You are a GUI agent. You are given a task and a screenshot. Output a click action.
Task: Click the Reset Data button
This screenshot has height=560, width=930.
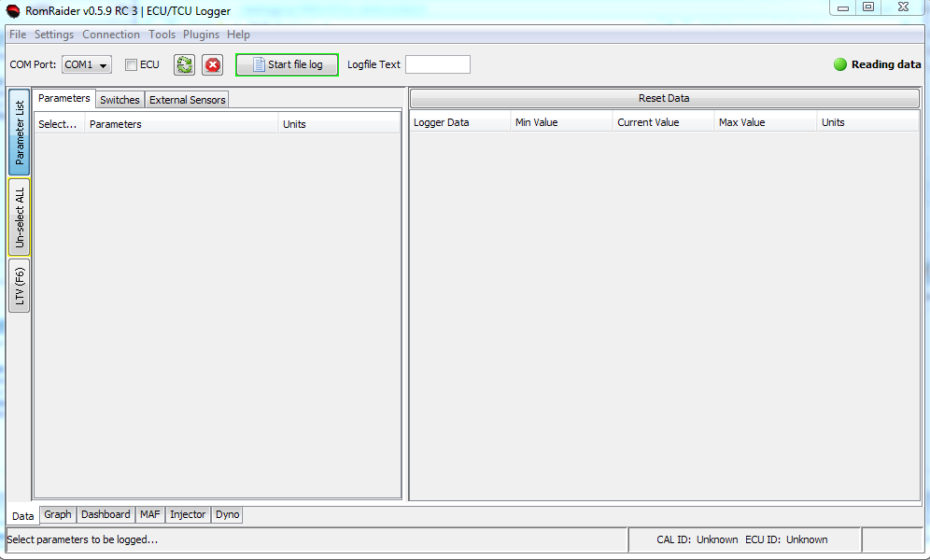coord(664,98)
